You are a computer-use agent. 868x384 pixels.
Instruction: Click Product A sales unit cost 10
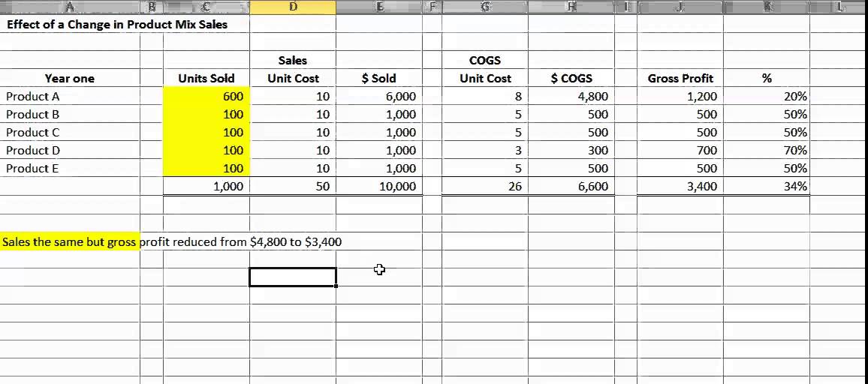(x=293, y=96)
